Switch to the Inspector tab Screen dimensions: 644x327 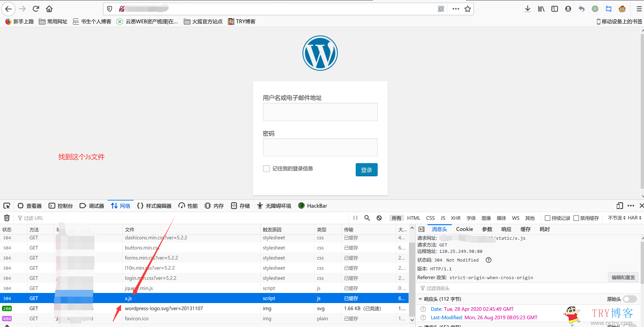30,206
